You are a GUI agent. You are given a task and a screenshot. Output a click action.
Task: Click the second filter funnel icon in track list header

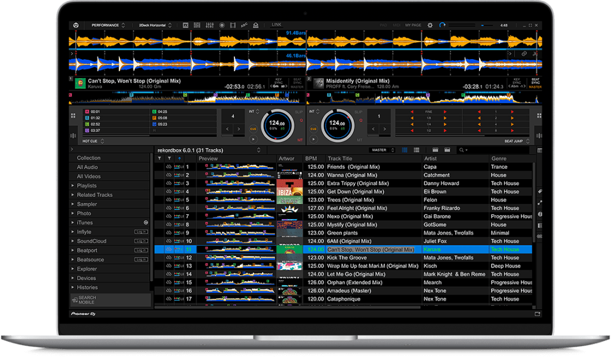click(x=169, y=158)
